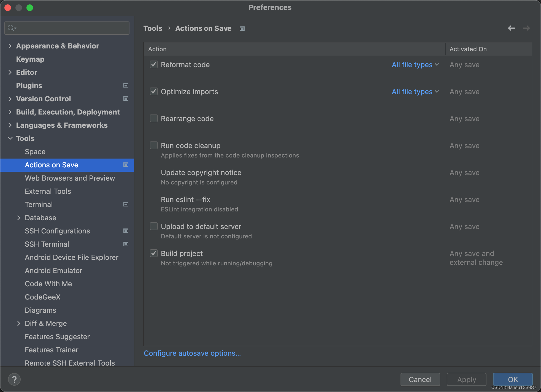Click the project icon next to SSH Terminal
The width and height of the screenshot is (541, 392).
[126, 244]
